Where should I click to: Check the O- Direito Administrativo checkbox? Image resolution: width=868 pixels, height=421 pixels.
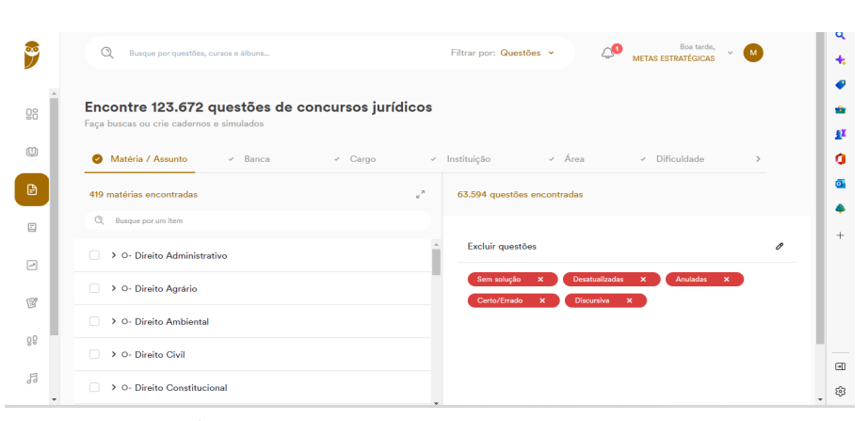[x=94, y=255]
